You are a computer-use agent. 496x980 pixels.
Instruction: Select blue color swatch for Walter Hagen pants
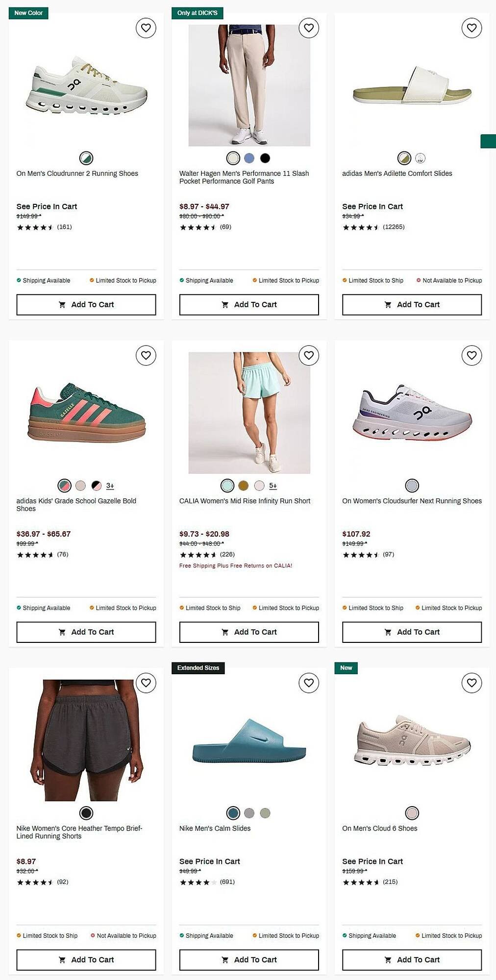249,158
